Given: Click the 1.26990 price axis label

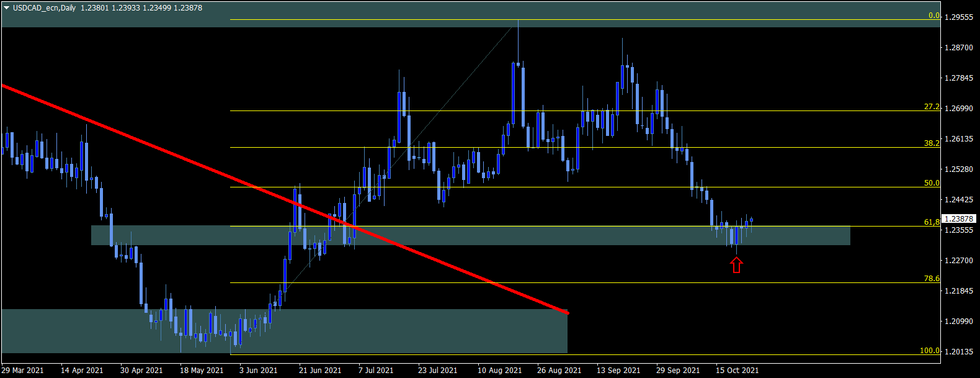Looking at the screenshot, I should [960, 109].
